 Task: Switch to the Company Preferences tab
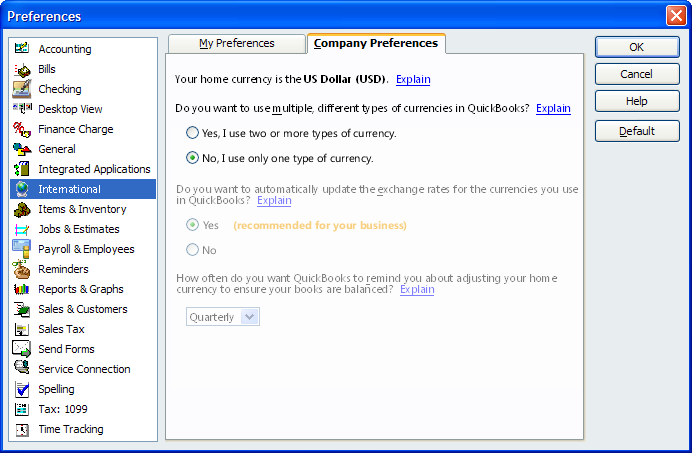pos(376,43)
